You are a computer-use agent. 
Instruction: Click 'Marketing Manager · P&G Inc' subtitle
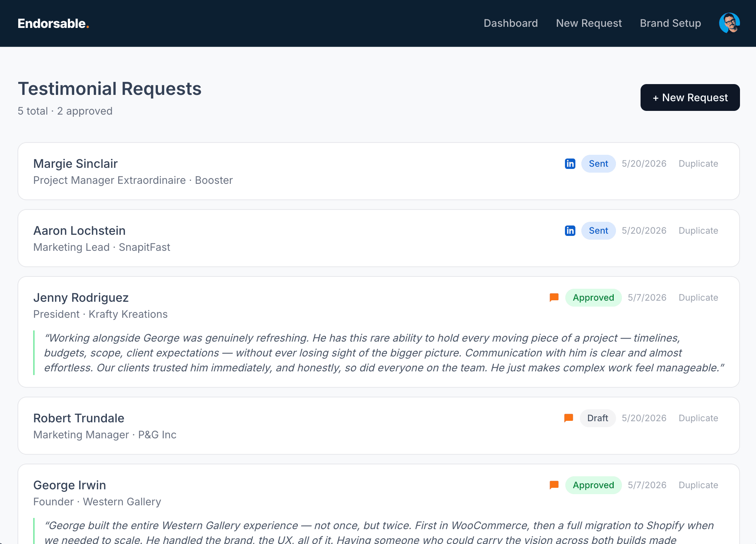click(105, 435)
